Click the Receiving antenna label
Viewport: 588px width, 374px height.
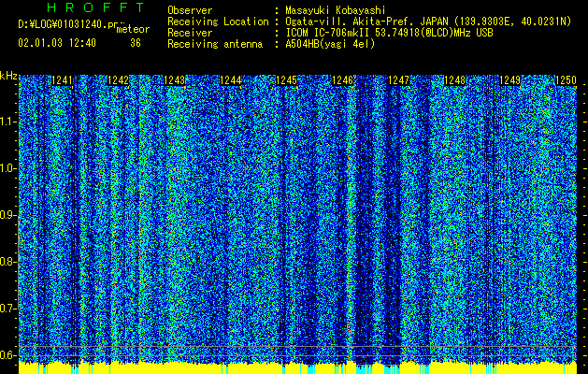[x=215, y=44]
